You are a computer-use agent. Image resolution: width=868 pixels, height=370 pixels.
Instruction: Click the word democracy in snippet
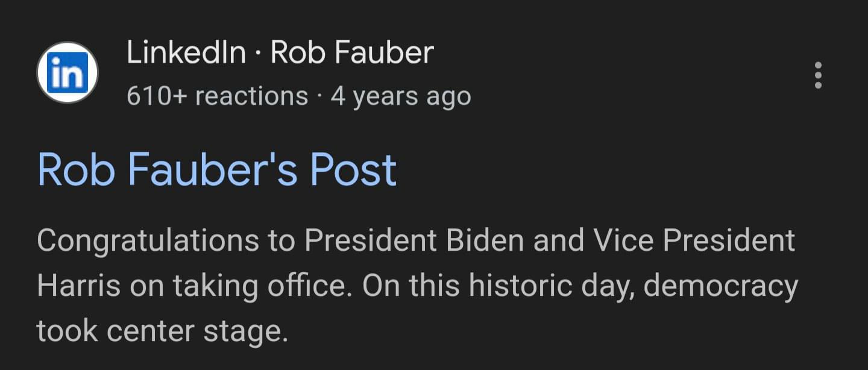click(x=721, y=286)
